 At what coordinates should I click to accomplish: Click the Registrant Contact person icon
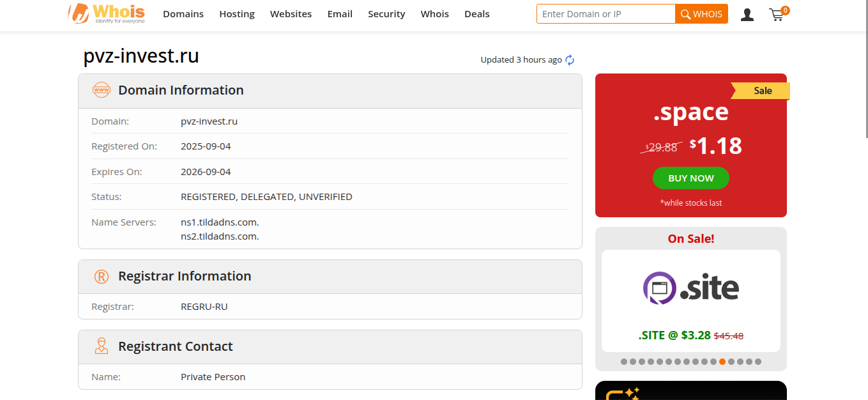tap(102, 346)
